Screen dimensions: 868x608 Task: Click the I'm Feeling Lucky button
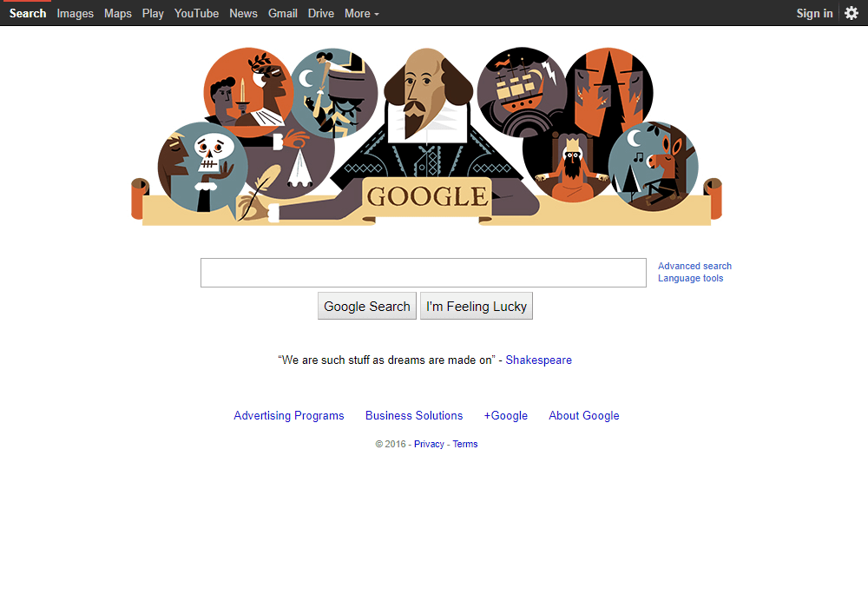[x=477, y=307]
